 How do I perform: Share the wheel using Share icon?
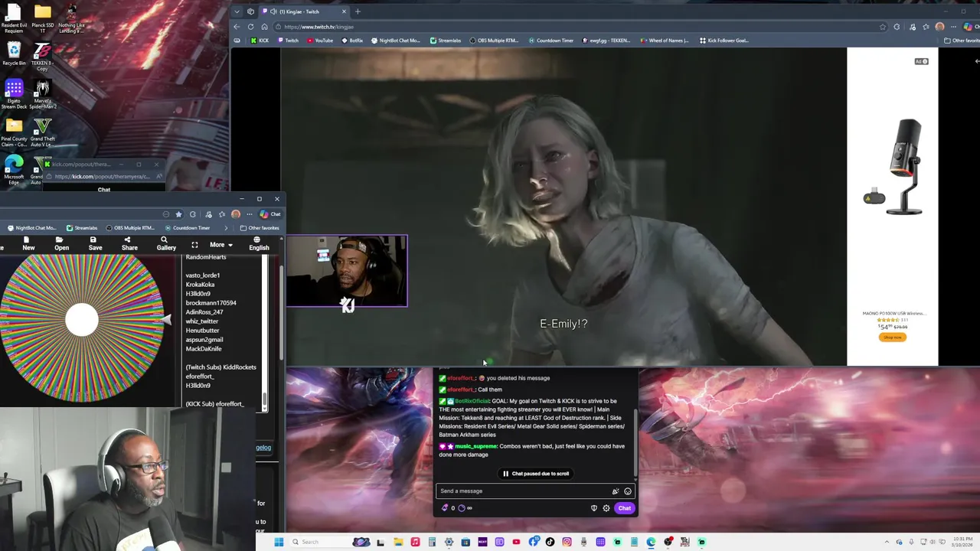(129, 243)
